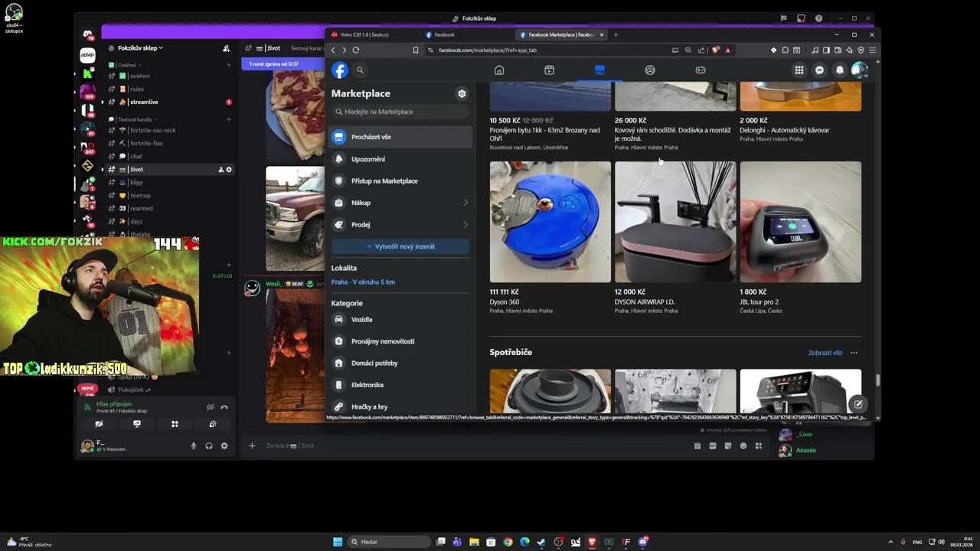The height and width of the screenshot is (551, 980).
Task: Open Facebook menu grid icon
Action: tap(799, 70)
